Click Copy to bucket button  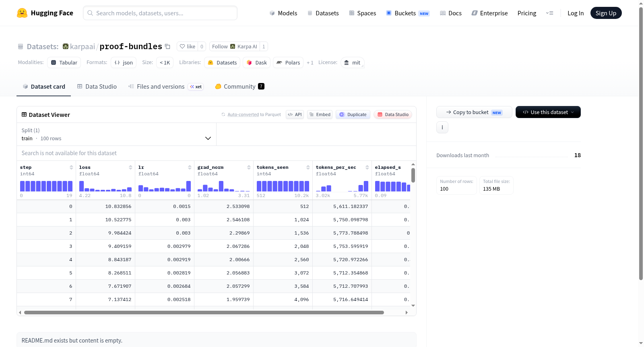(x=474, y=112)
